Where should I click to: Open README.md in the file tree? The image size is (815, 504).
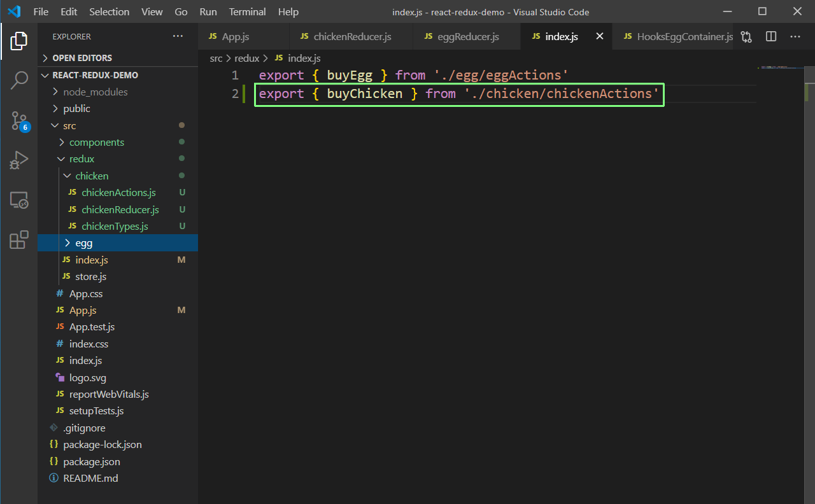point(118,478)
